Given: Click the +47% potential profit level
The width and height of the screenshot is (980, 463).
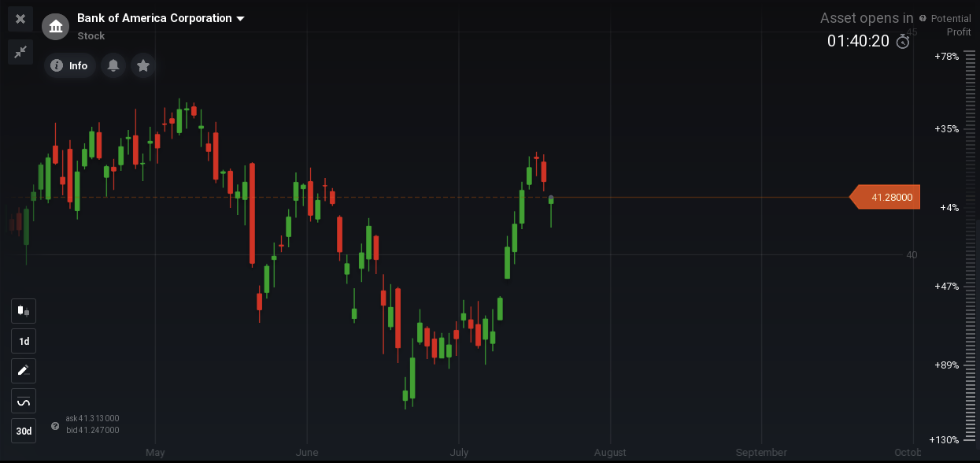Looking at the screenshot, I should tap(946, 286).
